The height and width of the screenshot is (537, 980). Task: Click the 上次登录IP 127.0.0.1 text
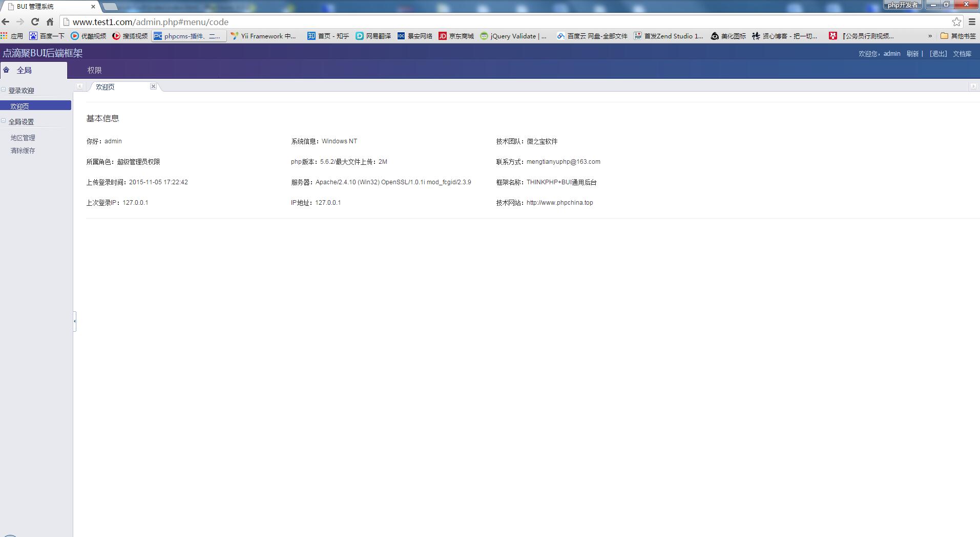pyautogui.click(x=117, y=203)
